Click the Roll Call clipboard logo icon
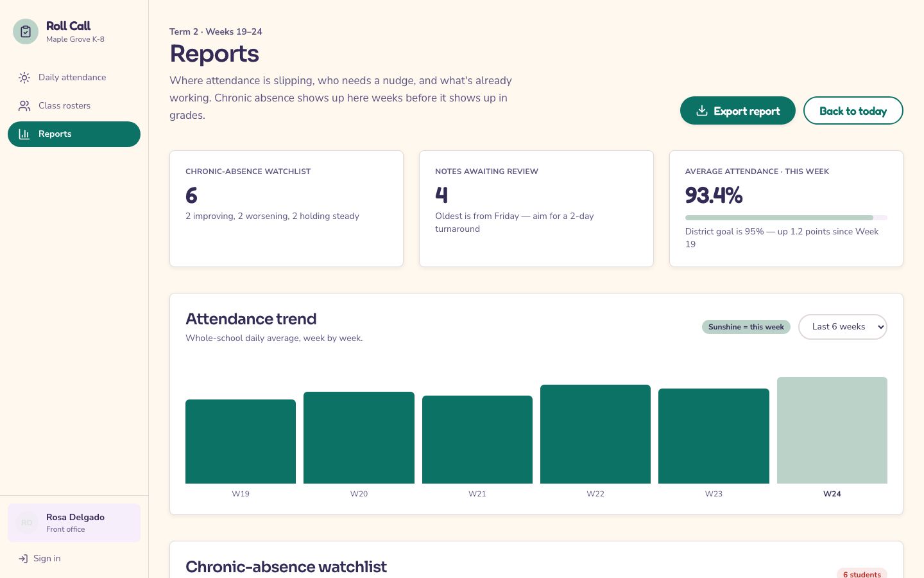 tap(26, 31)
